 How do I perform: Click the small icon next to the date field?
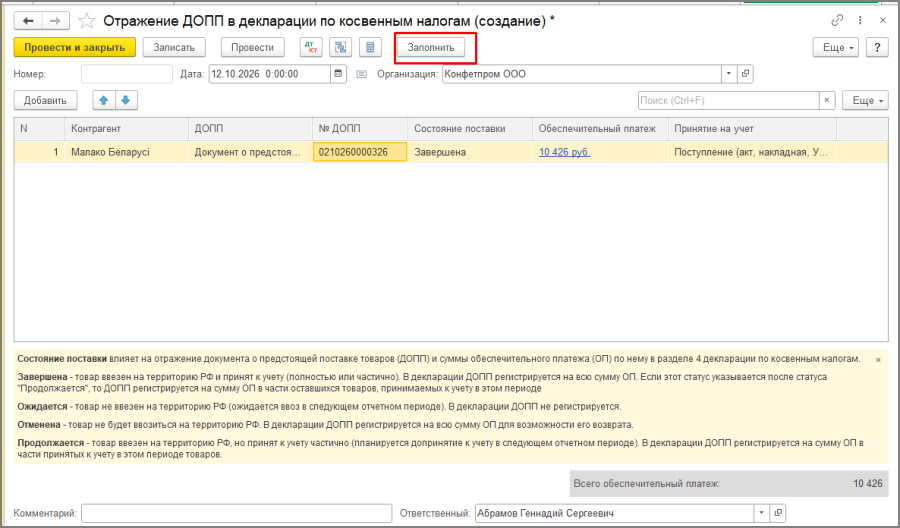tap(361, 74)
